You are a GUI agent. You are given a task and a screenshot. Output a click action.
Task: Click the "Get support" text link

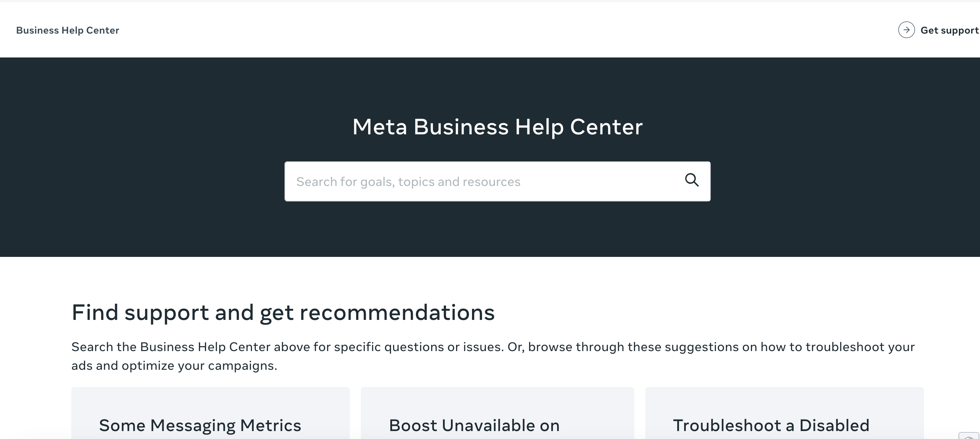(x=949, y=30)
